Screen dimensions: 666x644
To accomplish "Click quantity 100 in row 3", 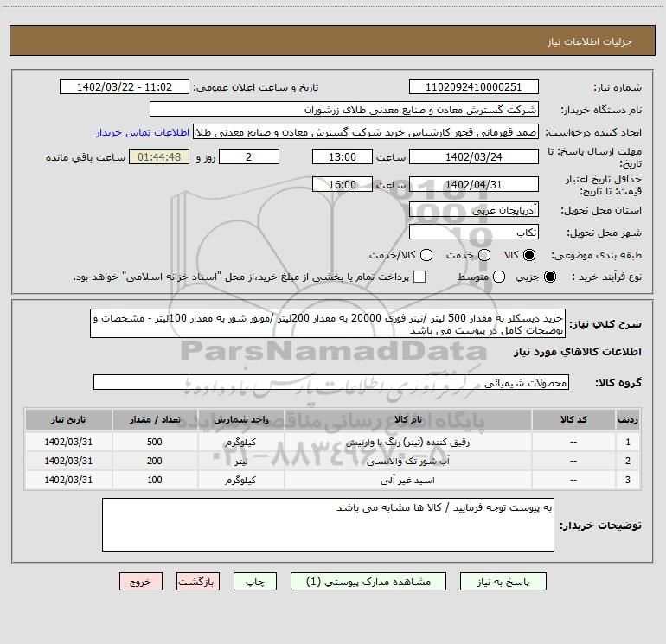I will click(x=155, y=480).
